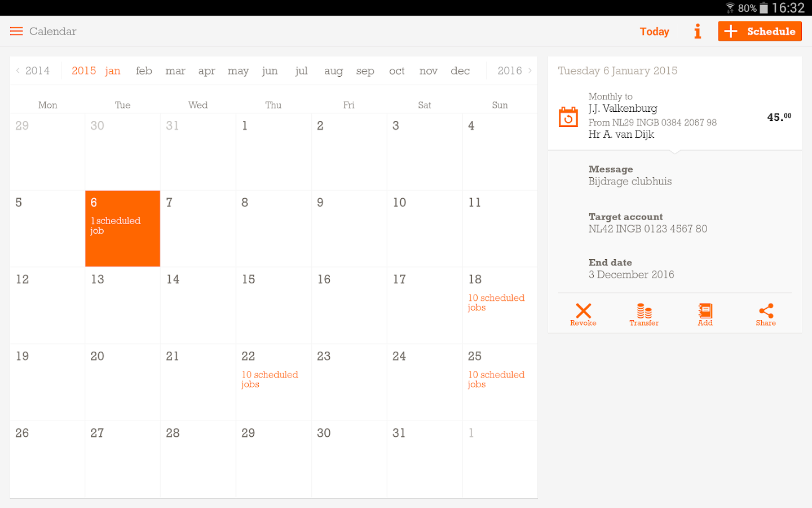Go back to year 2014
The height and width of the screenshot is (508, 812).
pyautogui.click(x=33, y=71)
